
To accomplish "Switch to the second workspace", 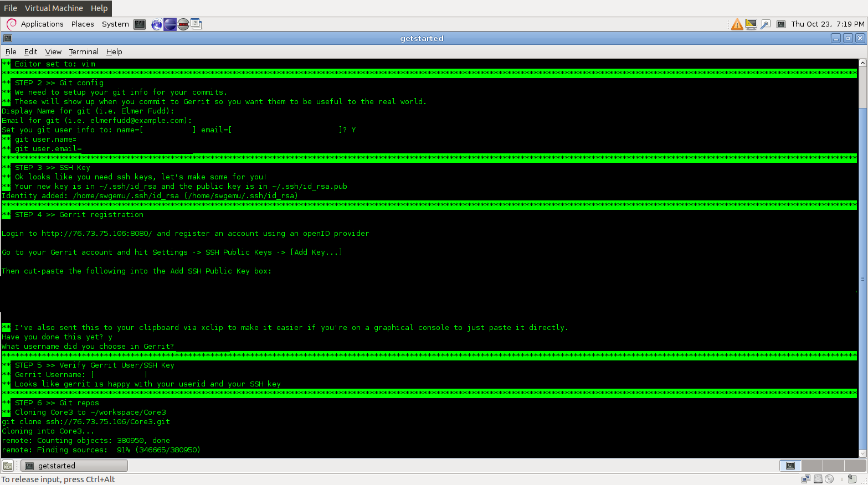I will (x=812, y=466).
